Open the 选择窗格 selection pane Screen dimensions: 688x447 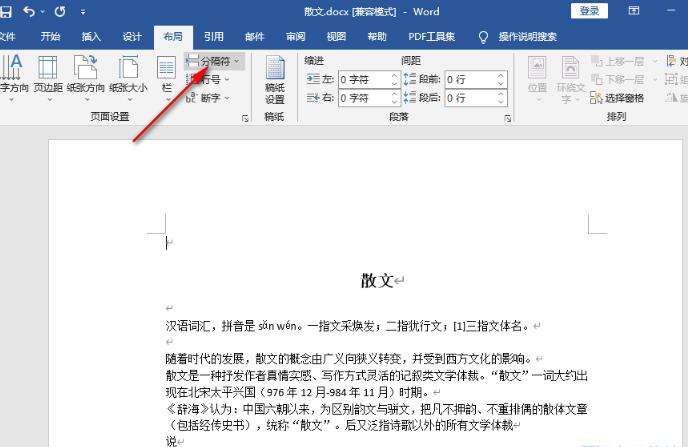[x=617, y=97]
